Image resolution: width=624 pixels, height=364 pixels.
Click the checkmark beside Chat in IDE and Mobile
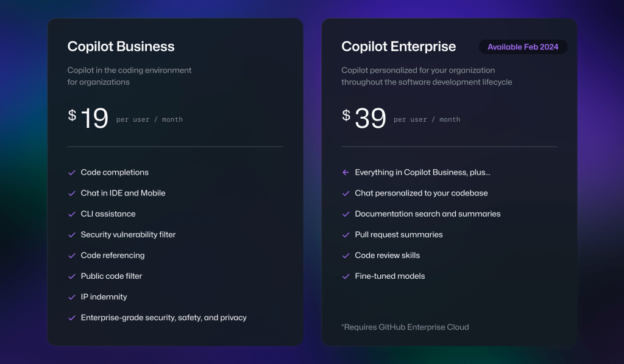tap(71, 193)
